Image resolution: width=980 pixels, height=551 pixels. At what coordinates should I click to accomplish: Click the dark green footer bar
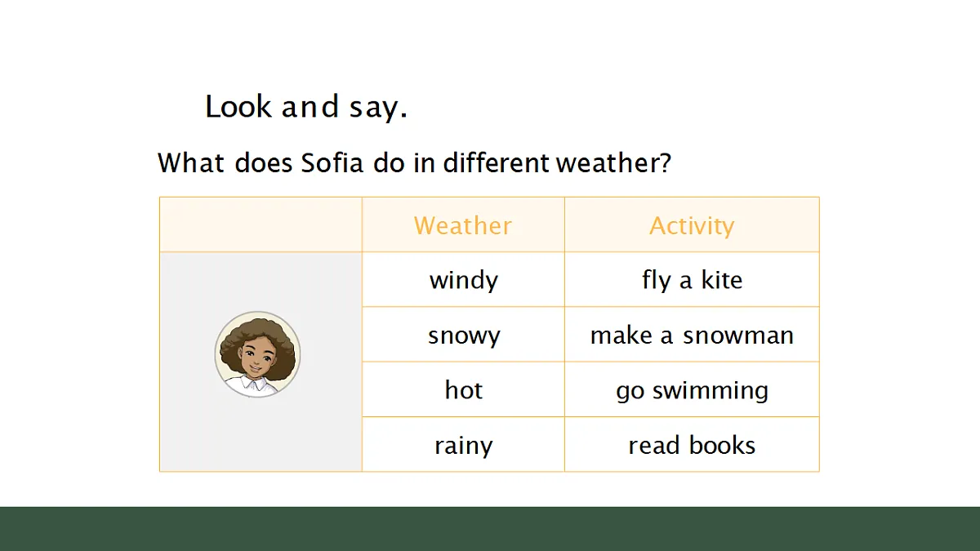[490, 529]
